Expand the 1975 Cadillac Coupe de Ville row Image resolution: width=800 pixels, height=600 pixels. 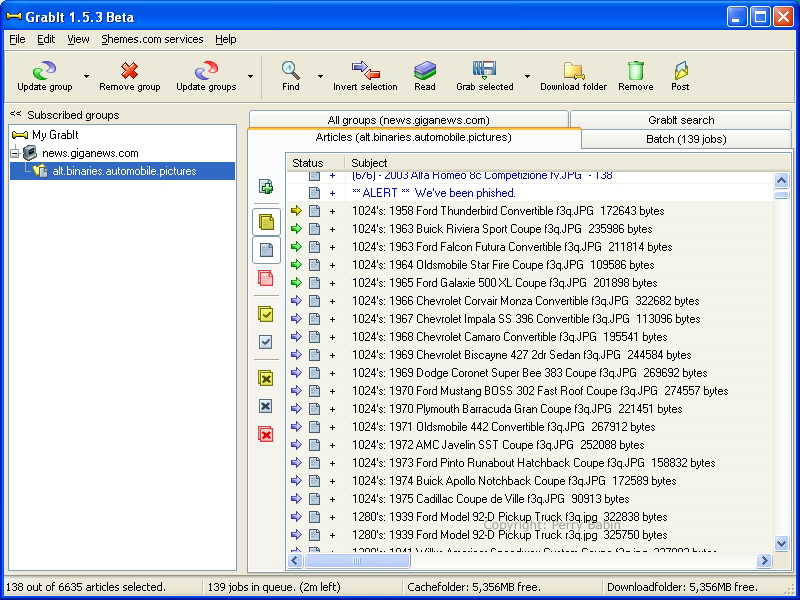click(332, 499)
